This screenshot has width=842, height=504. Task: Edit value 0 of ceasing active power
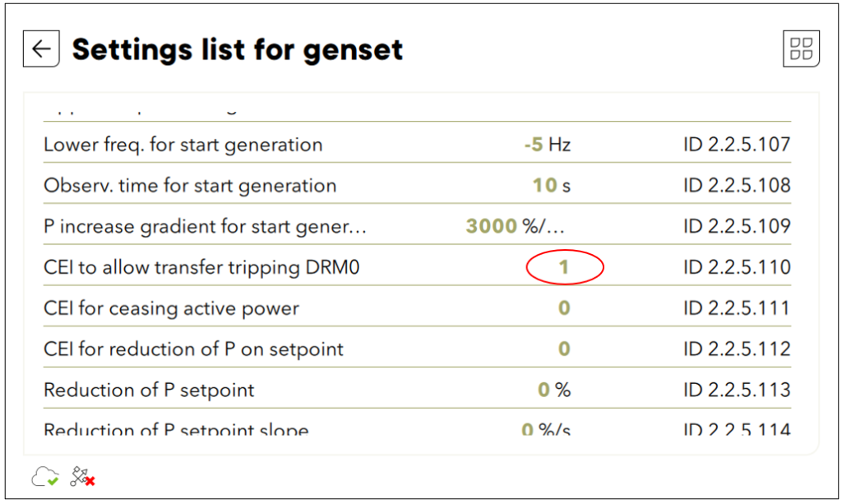pos(564,307)
